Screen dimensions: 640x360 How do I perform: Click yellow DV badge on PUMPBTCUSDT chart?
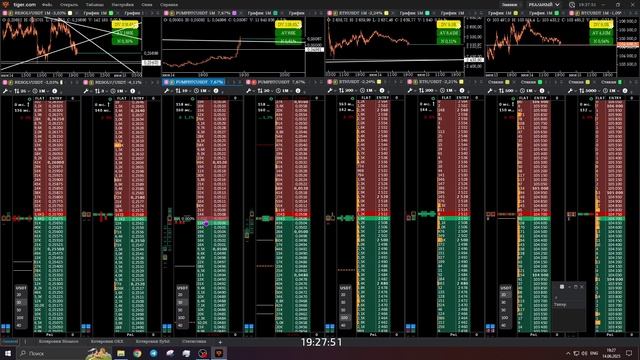[x=288, y=25]
